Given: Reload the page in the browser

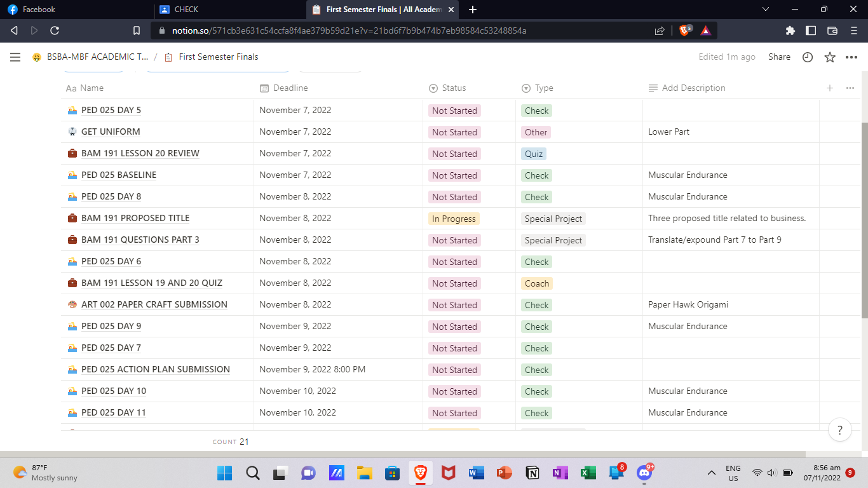Looking at the screenshot, I should coord(55,30).
